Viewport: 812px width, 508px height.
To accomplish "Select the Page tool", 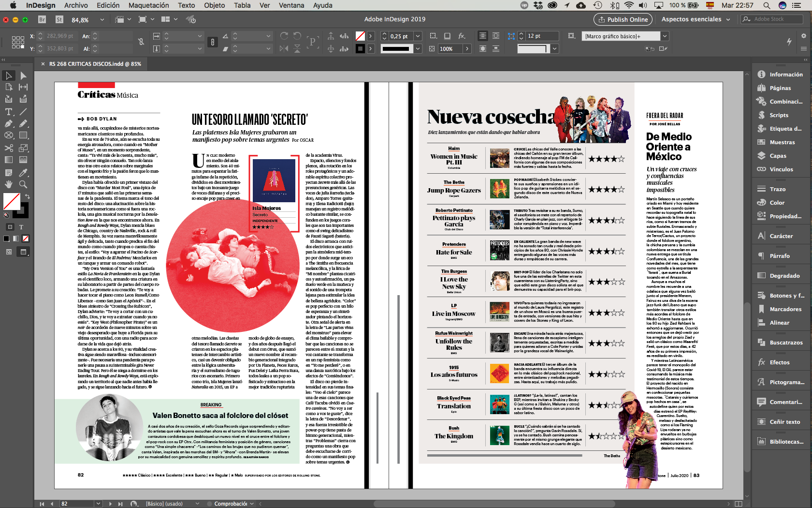I will 9,87.
